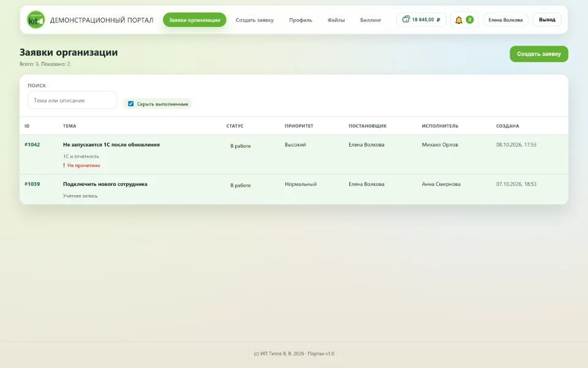This screenshot has width=588, height=368.
Task: Click Анна Смирнова executor cell
Action: click(441, 184)
